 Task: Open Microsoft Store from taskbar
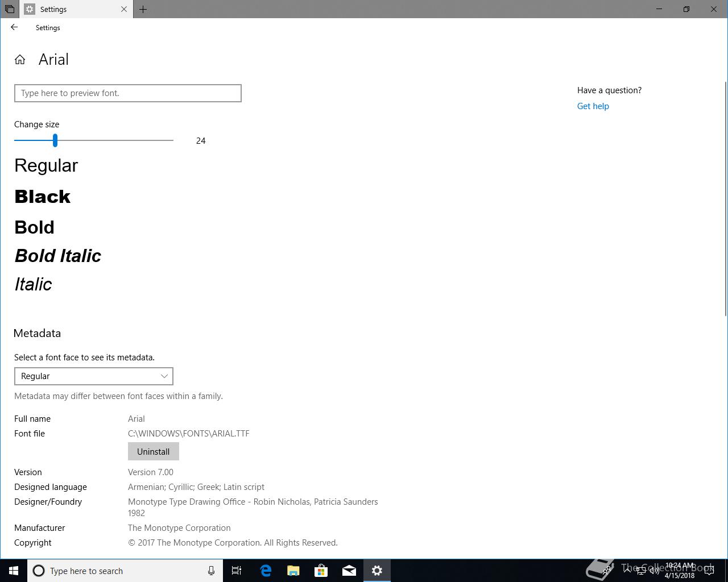(x=321, y=571)
